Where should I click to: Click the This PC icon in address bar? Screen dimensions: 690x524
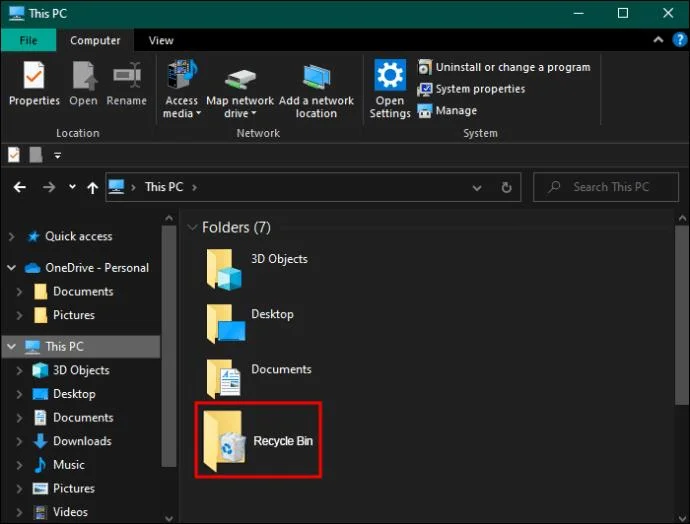tap(117, 187)
